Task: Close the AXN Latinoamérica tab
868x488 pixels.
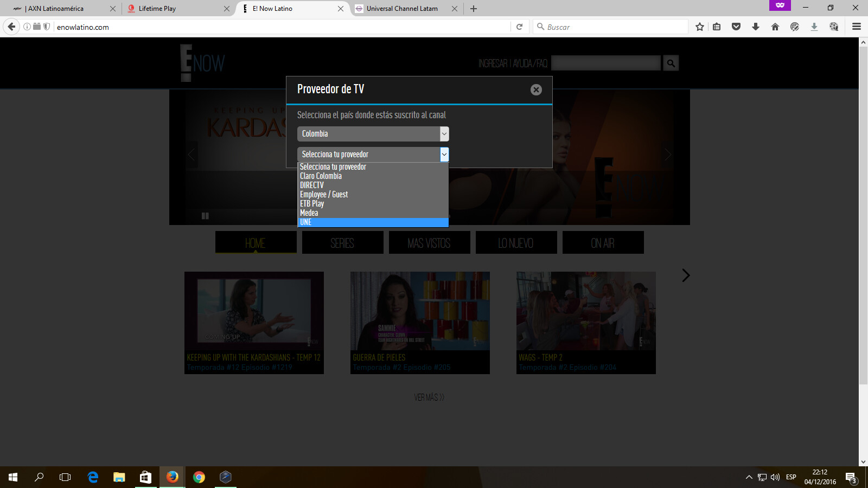Action: [113, 9]
